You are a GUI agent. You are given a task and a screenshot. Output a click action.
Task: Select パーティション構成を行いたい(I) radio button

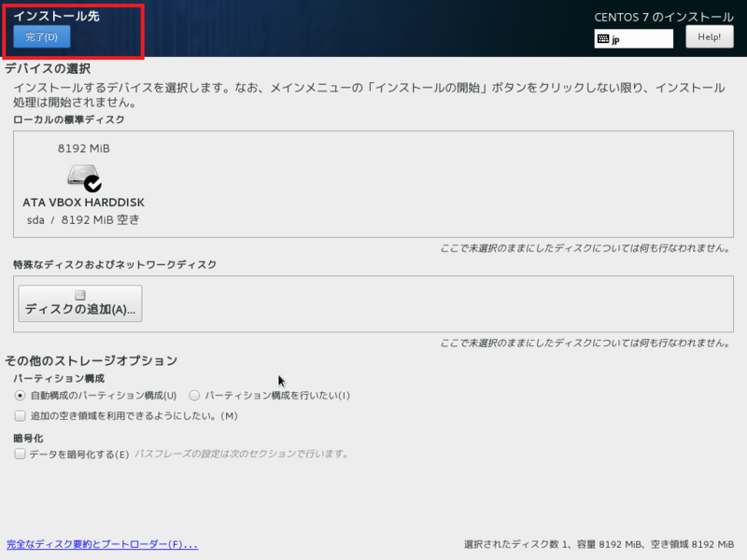(x=194, y=395)
